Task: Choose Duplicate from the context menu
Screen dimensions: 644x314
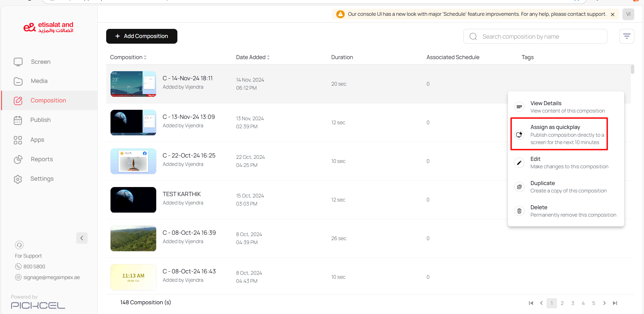Action: pyautogui.click(x=543, y=183)
